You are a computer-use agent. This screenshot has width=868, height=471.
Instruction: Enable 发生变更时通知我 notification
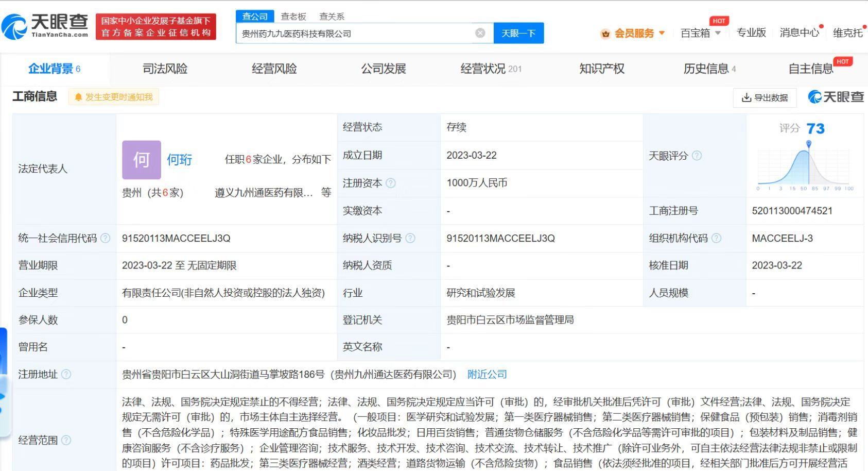click(x=113, y=97)
